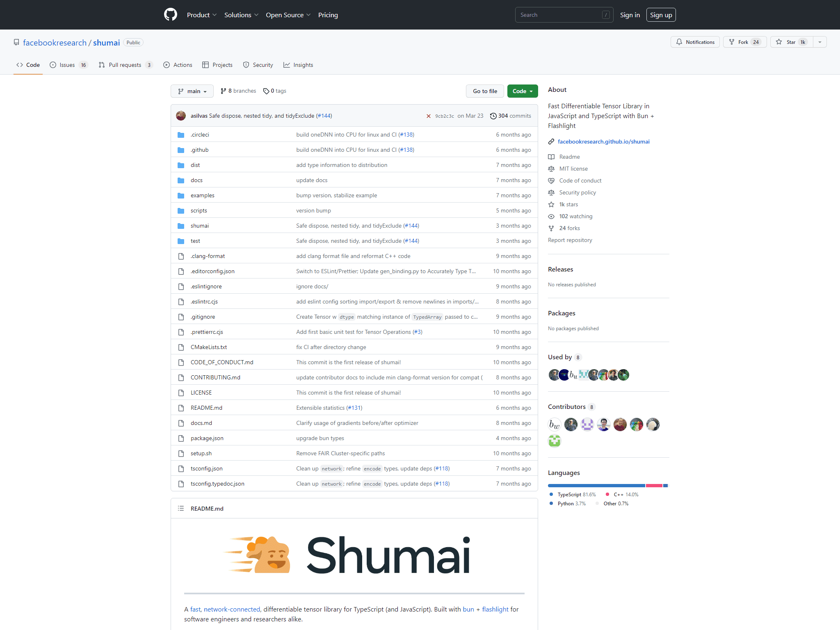Image resolution: width=840 pixels, height=630 pixels.
Task: Open the test folder icon
Action: click(x=181, y=241)
